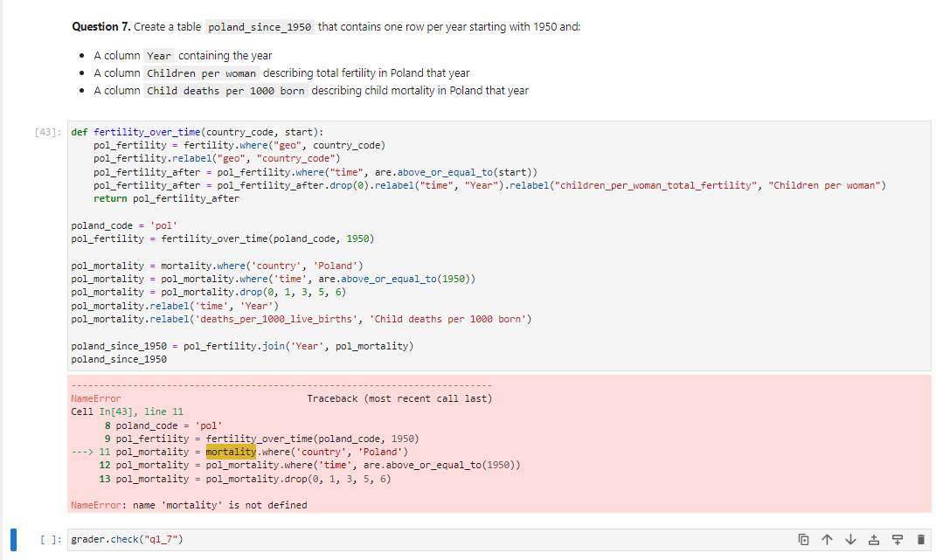Move the grader.check cell down

click(x=850, y=540)
